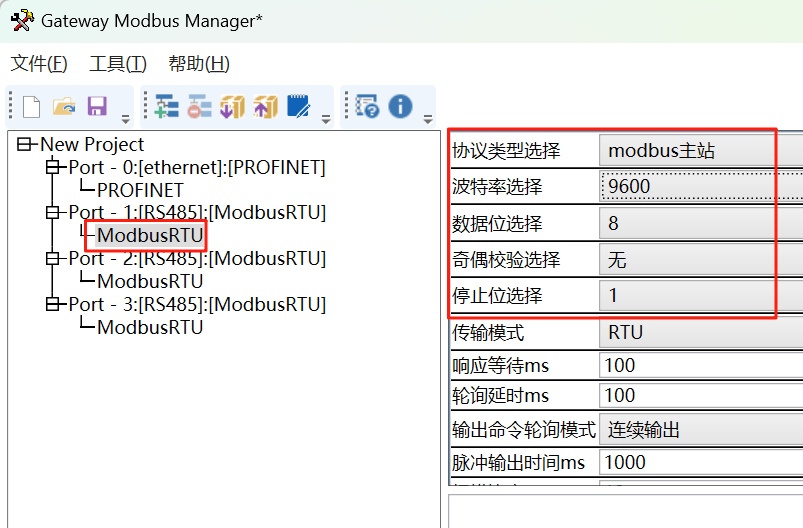Click the 轮询延时ms input field

(x=701, y=395)
